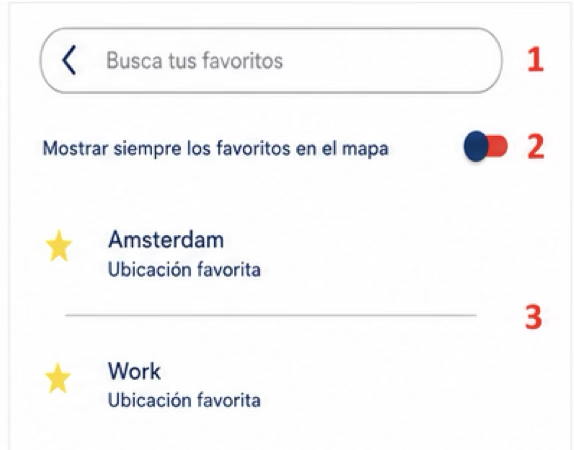Click the red annotation number 2

(x=536, y=147)
